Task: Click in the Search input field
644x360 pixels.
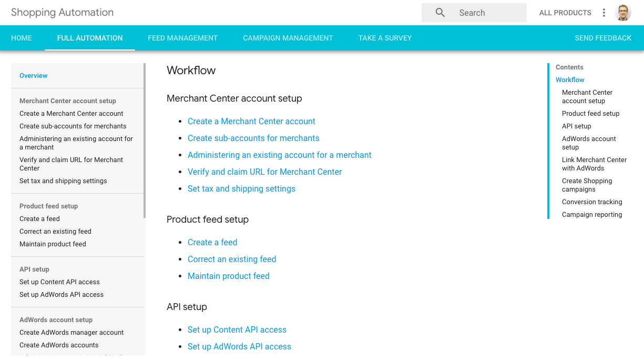Action: pyautogui.click(x=474, y=13)
